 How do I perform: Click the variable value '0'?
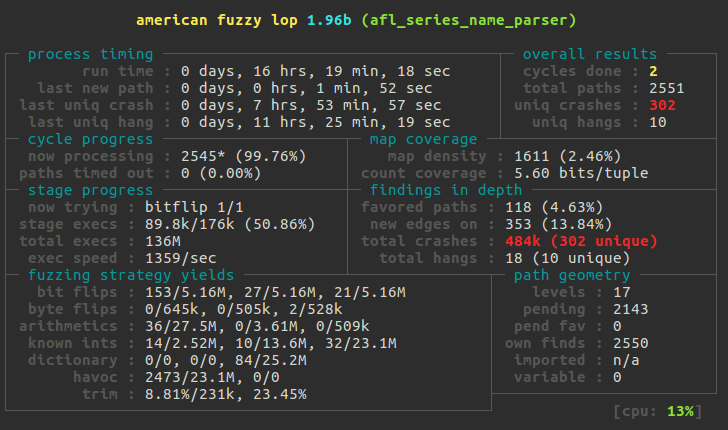(617, 378)
